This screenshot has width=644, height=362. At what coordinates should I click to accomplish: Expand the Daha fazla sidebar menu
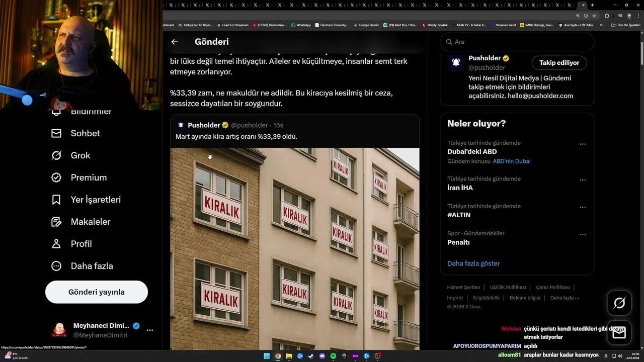pyautogui.click(x=82, y=266)
